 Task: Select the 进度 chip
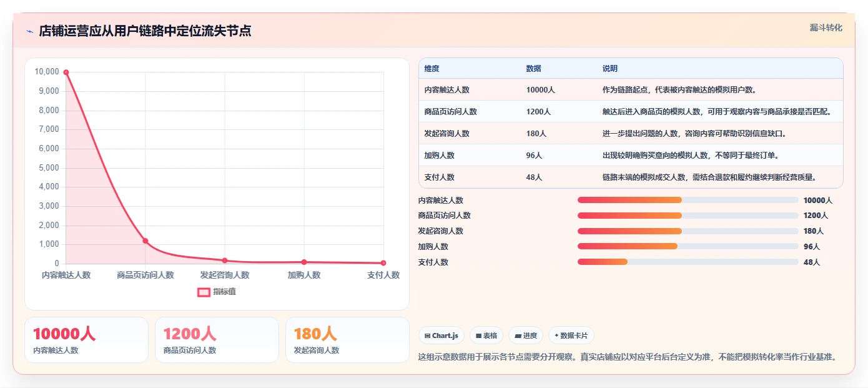point(526,336)
